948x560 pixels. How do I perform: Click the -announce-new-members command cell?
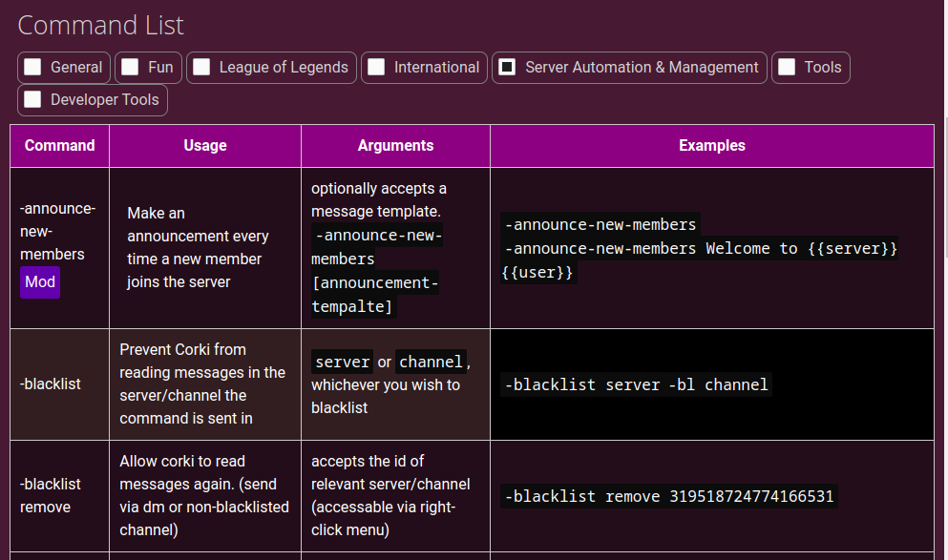(57, 231)
